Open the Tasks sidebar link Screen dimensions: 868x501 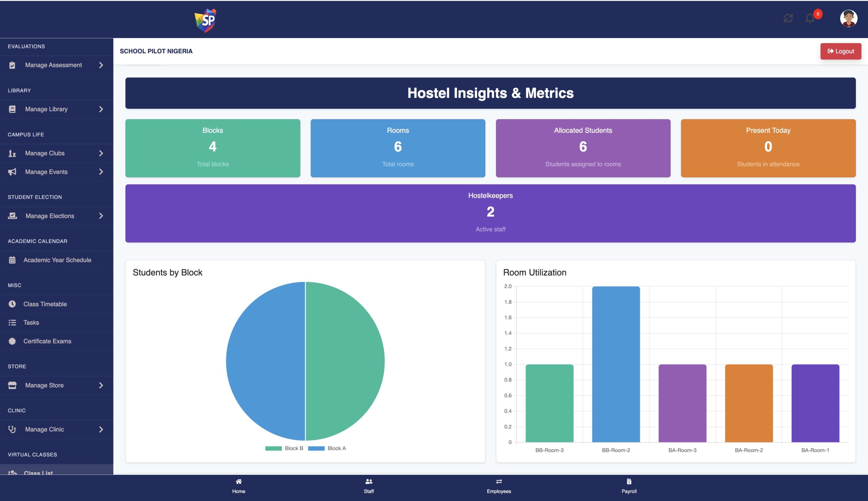(x=31, y=323)
